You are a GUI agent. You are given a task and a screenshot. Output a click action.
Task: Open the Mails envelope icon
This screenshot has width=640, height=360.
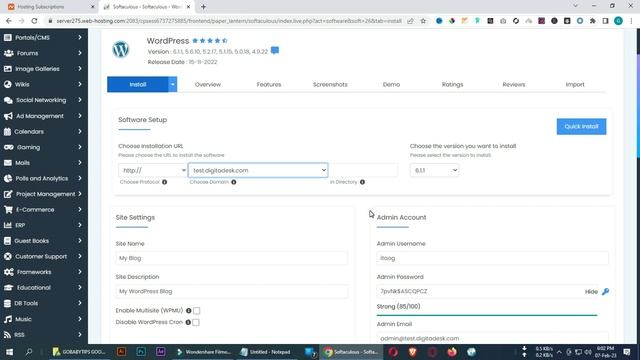(x=8, y=162)
